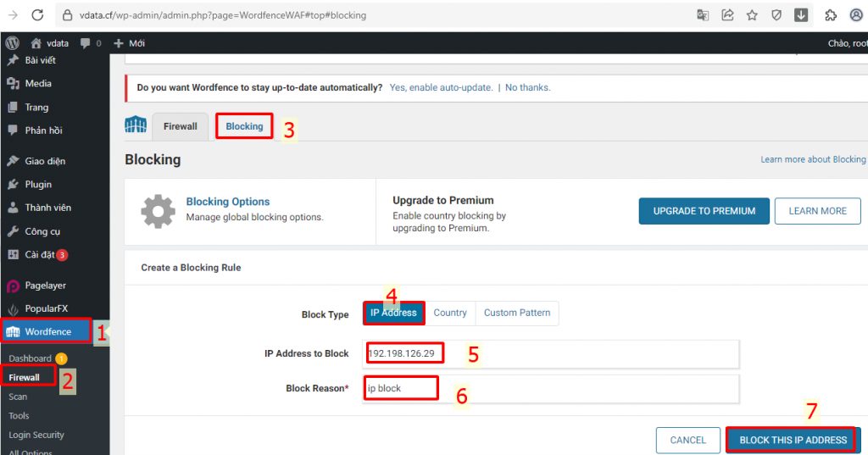Image resolution: width=868 pixels, height=455 pixels.
Task: Click No thanks link
Action: pyautogui.click(x=527, y=87)
